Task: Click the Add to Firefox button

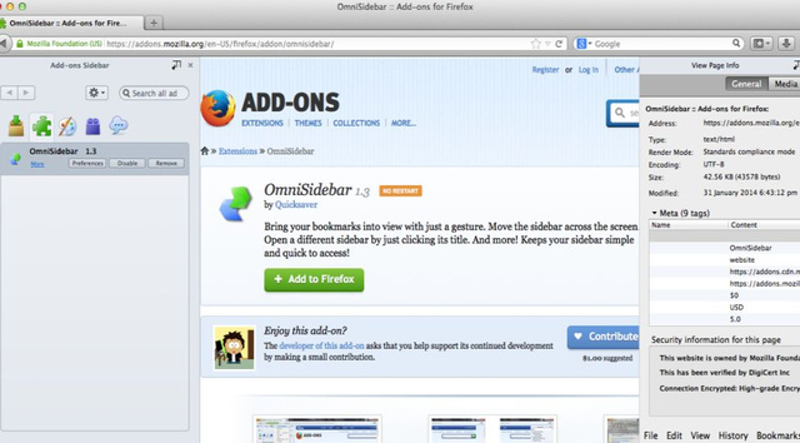Action: [314, 280]
